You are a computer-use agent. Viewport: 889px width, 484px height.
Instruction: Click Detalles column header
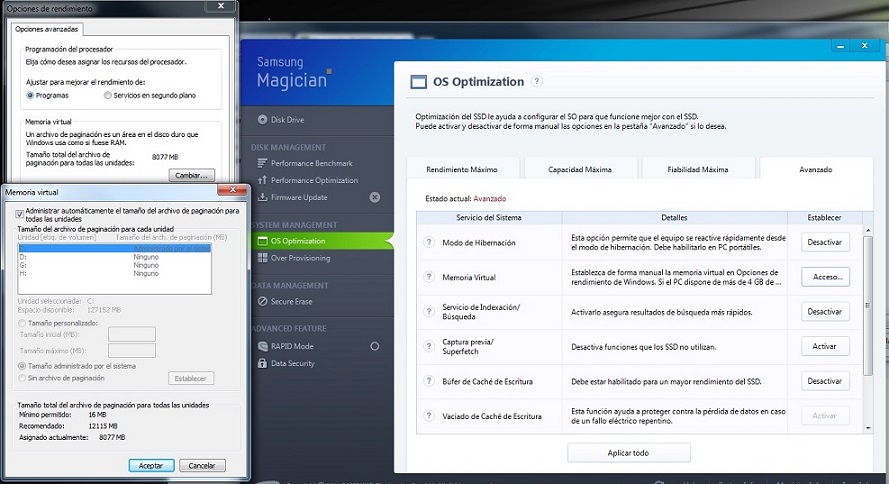click(674, 218)
